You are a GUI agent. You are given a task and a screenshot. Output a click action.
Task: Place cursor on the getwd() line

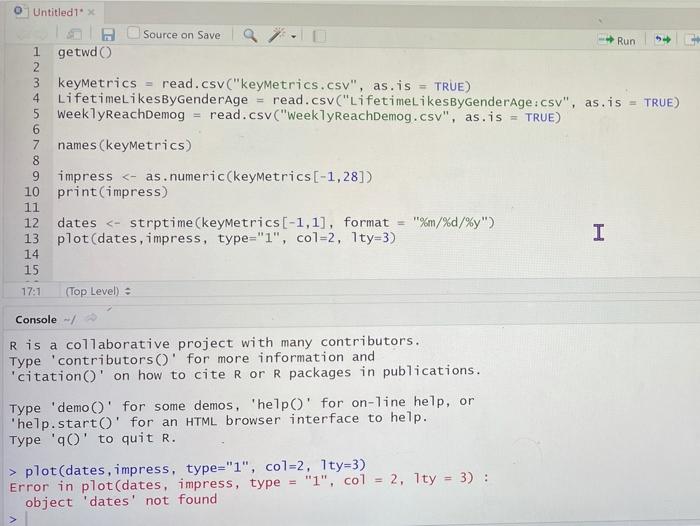point(85,52)
